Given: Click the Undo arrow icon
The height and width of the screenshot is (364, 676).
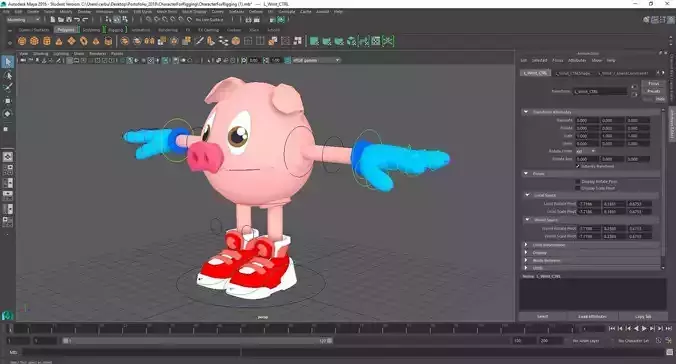Looking at the screenshot, I should [x=77, y=19].
